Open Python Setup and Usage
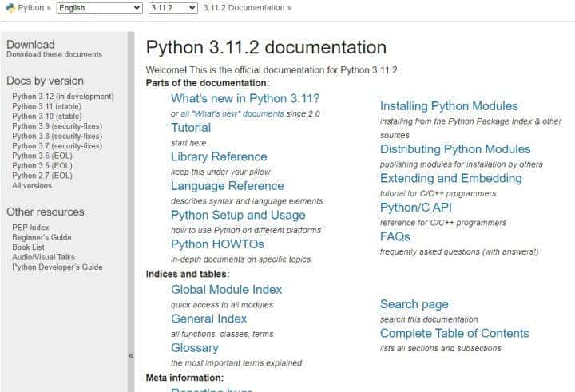This screenshot has height=392, width=575. pyautogui.click(x=238, y=215)
